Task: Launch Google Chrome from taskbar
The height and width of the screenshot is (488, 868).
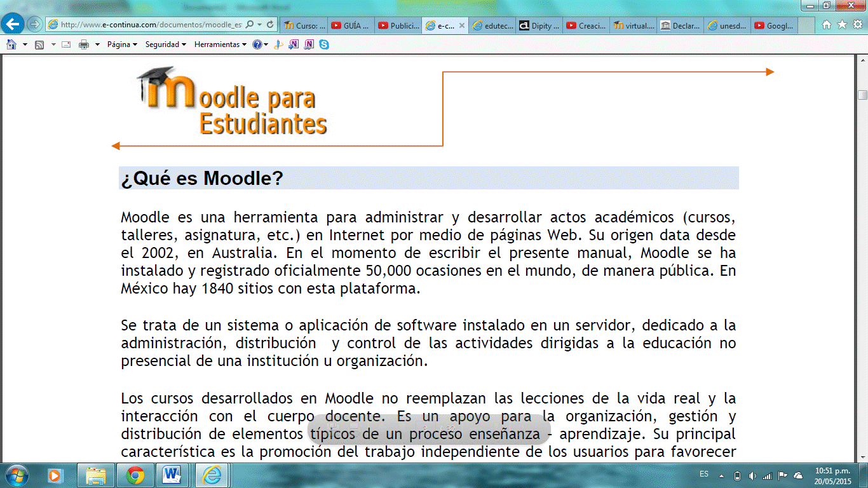Action: [x=135, y=475]
